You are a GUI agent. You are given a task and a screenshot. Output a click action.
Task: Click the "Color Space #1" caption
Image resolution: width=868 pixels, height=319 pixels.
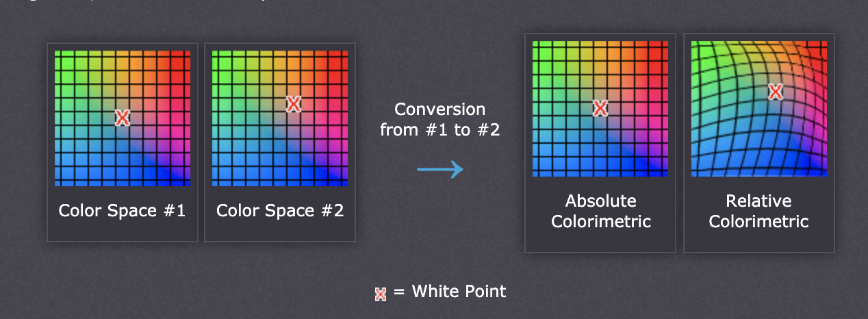[122, 210]
